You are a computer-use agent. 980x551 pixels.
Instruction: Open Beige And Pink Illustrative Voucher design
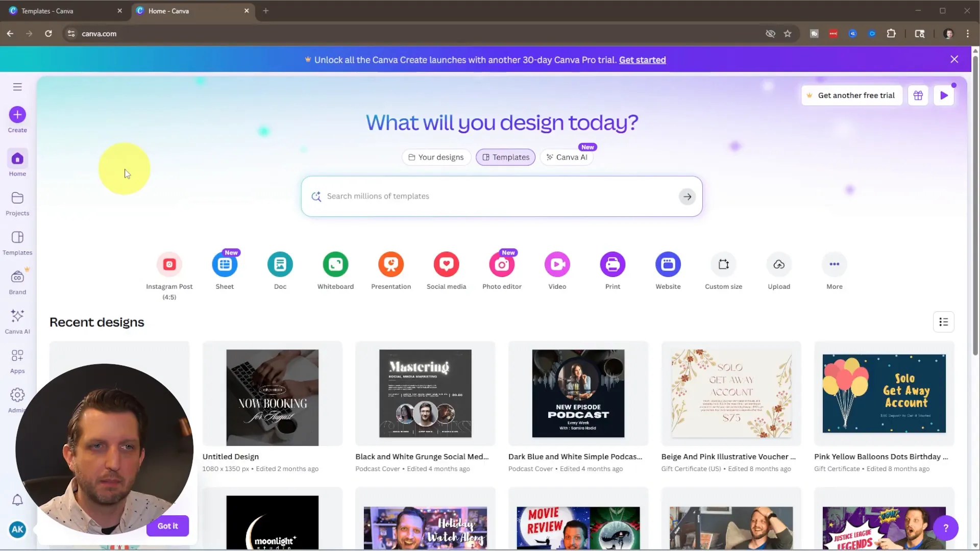pyautogui.click(x=731, y=393)
